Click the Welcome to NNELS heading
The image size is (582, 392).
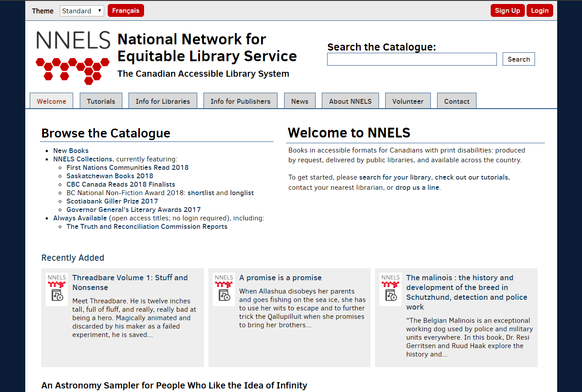349,133
